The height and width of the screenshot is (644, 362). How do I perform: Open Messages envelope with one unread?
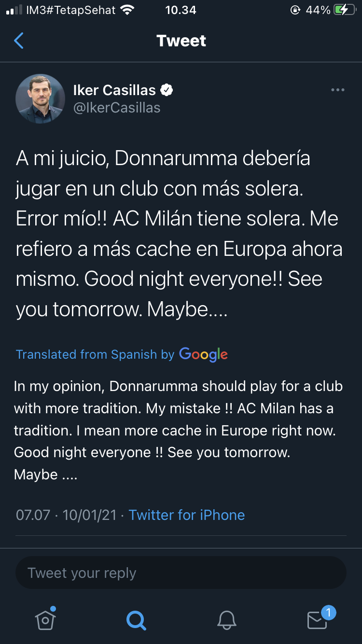(317, 620)
